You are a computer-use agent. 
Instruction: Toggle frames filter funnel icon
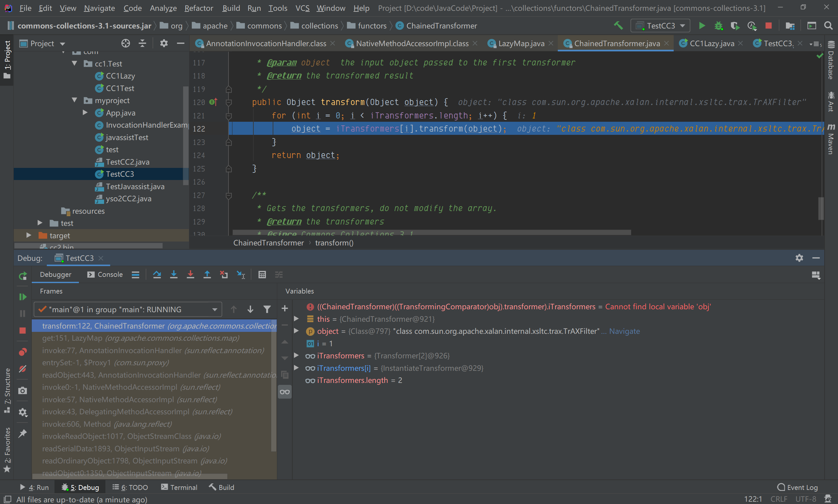(267, 309)
